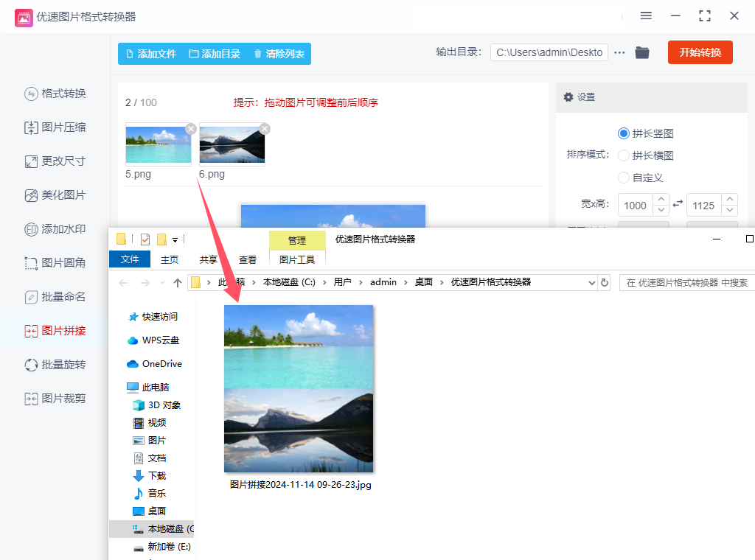Viewport: 755px width, 560px height.
Task: Click the swap width-height arrows icon
Action: [678, 203]
